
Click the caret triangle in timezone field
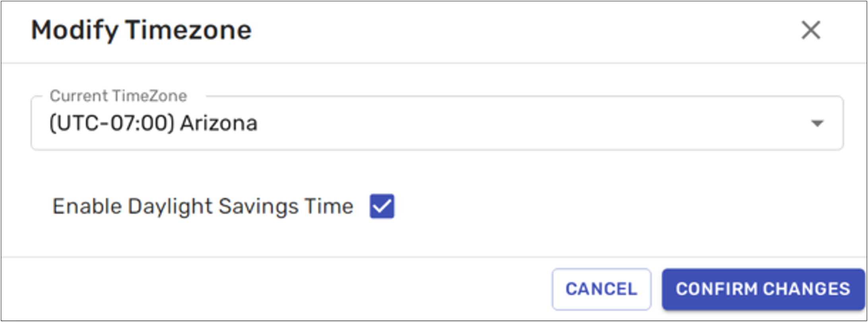817,123
